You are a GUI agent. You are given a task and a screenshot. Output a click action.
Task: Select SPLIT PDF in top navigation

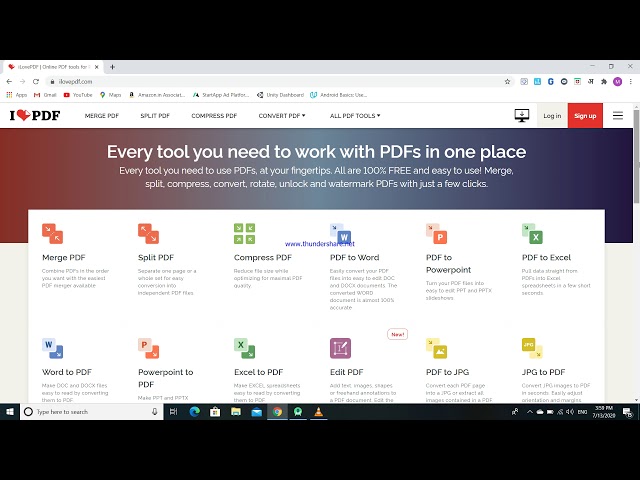pyautogui.click(x=155, y=116)
